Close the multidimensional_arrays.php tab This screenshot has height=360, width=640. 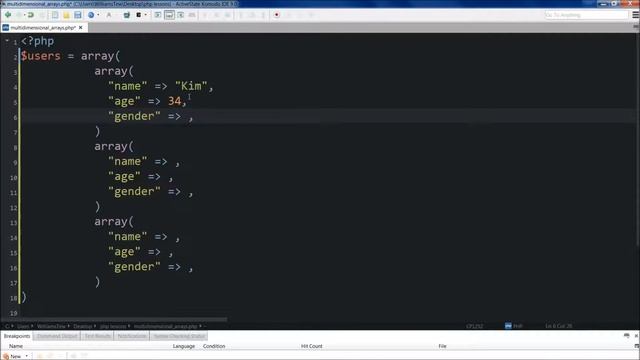tap(80, 28)
